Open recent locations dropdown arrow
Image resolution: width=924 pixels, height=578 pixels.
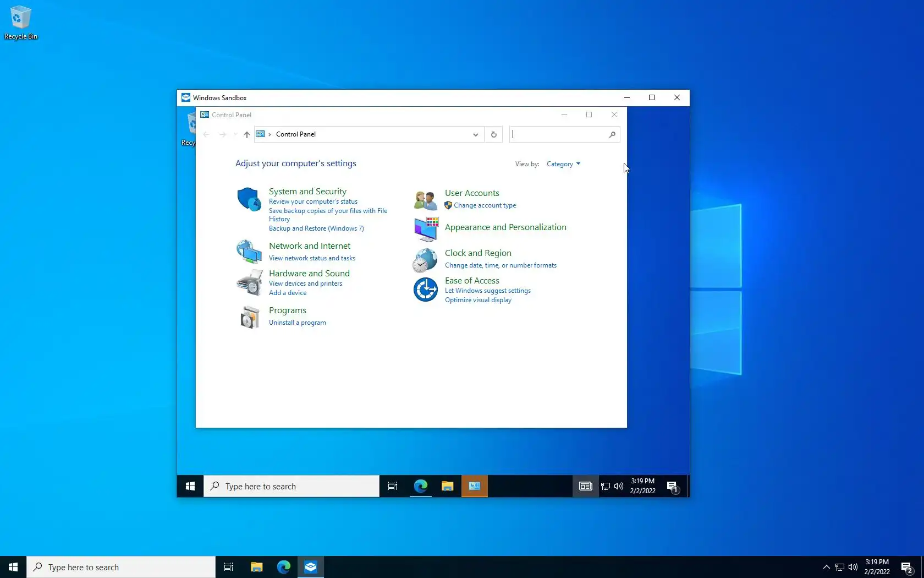(x=235, y=134)
